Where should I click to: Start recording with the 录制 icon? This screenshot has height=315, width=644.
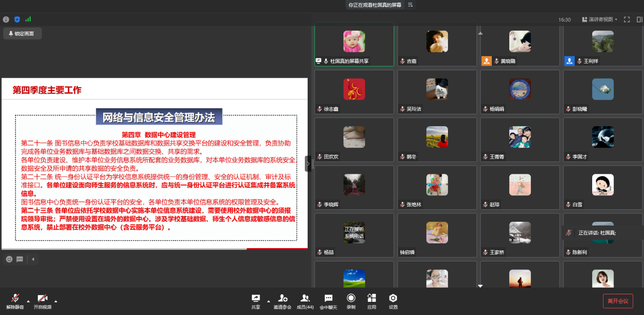(x=351, y=301)
